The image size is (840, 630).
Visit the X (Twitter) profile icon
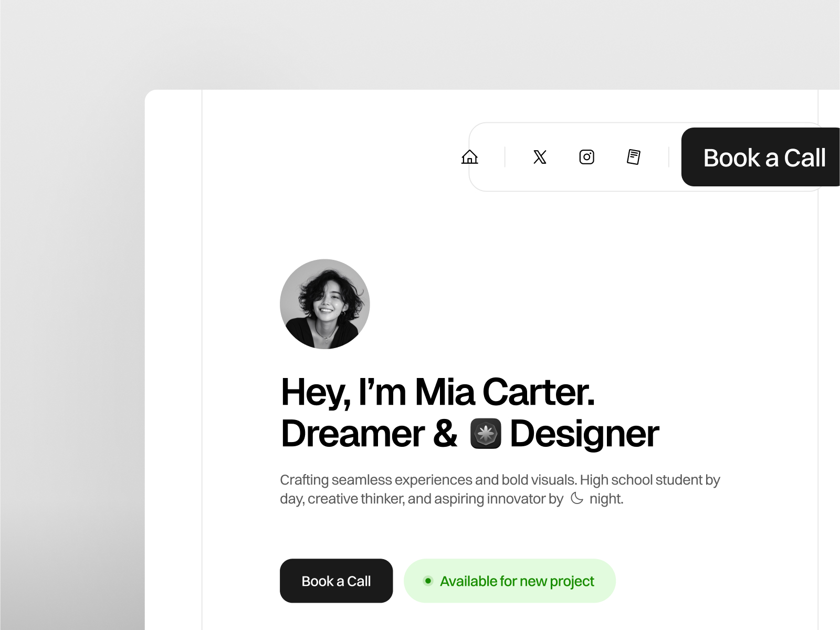(540, 157)
